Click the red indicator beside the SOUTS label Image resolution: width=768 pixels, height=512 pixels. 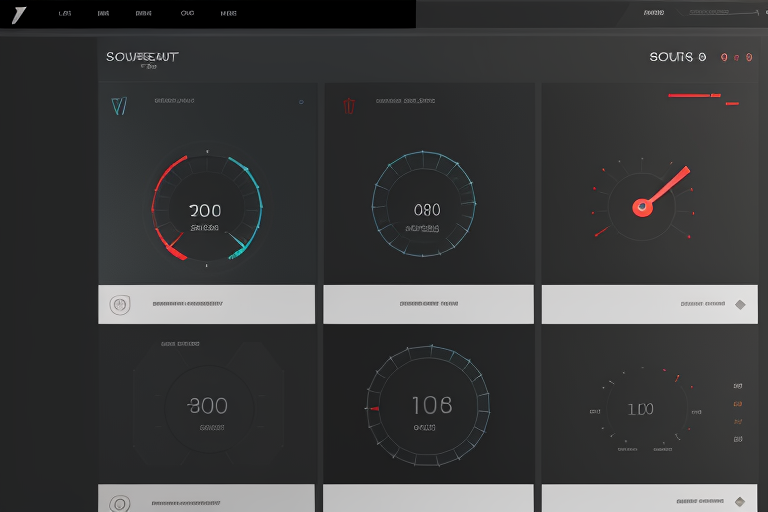(x=724, y=58)
